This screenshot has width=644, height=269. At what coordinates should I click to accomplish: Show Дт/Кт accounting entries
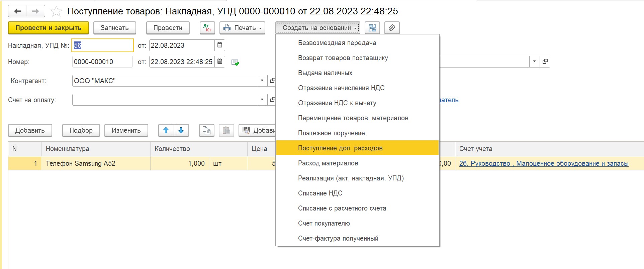[x=207, y=28]
